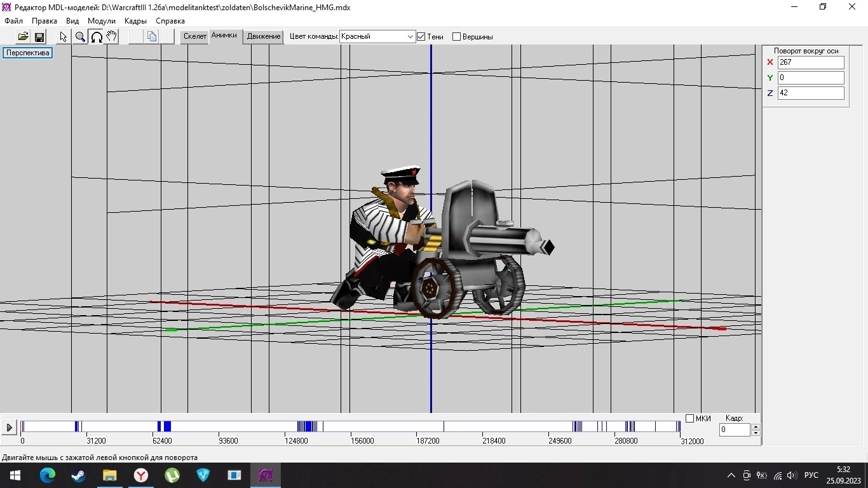The width and height of the screenshot is (868, 488).
Task: Open Yandex Browser from taskbar
Action: coord(141,475)
